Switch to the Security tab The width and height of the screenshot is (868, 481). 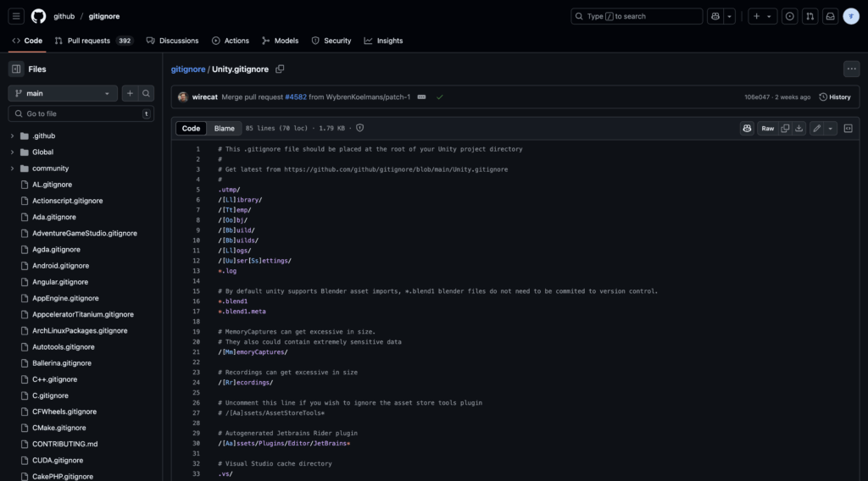(x=331, y=41)
